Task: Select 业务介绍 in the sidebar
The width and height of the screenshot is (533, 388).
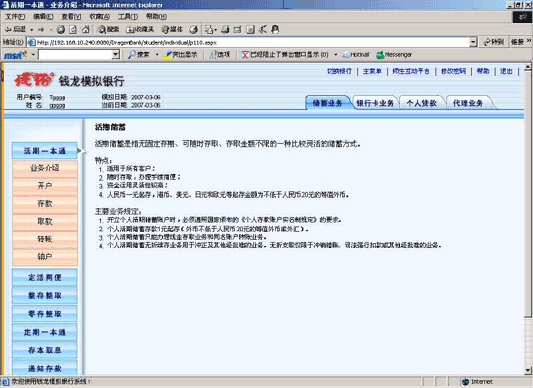Action: coord(45,168)
